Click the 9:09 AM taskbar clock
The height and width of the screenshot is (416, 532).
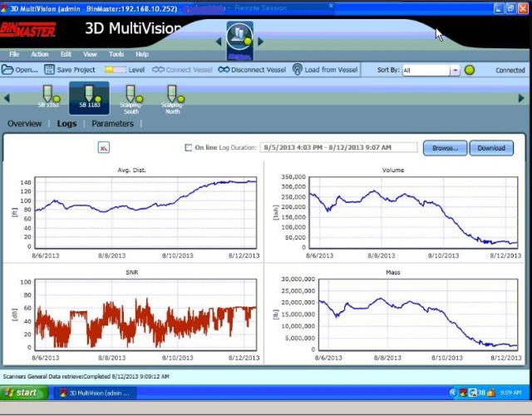pyautogui.click(x=510, y=393)
